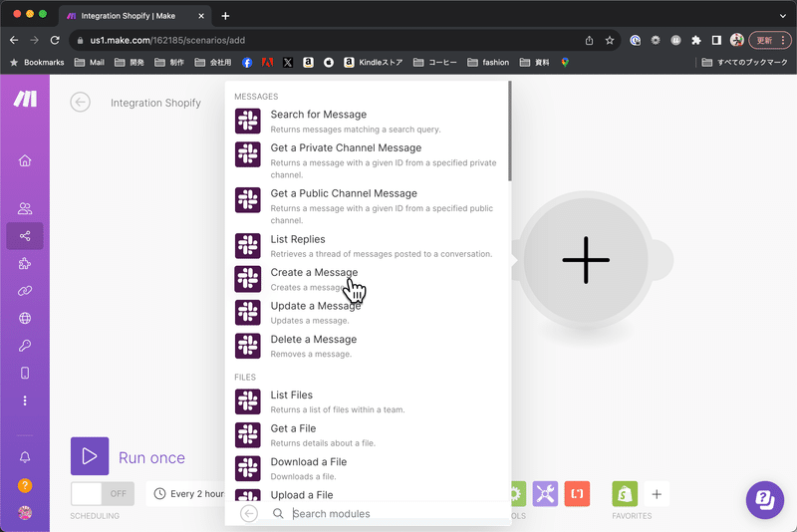Click the module list scrollbar
797x532 pixels.
click(x=510, y=131)
